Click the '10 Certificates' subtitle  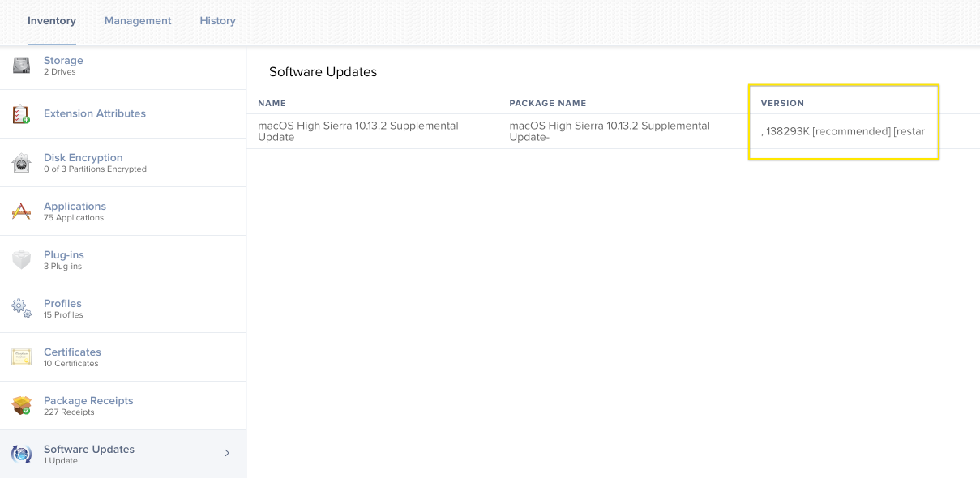[71, 364]
